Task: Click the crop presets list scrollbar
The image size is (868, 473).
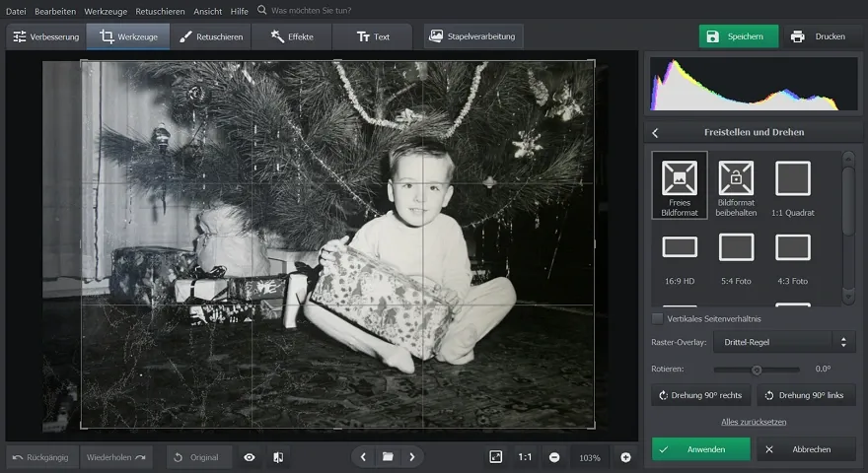Action: [x=848, y=202]
